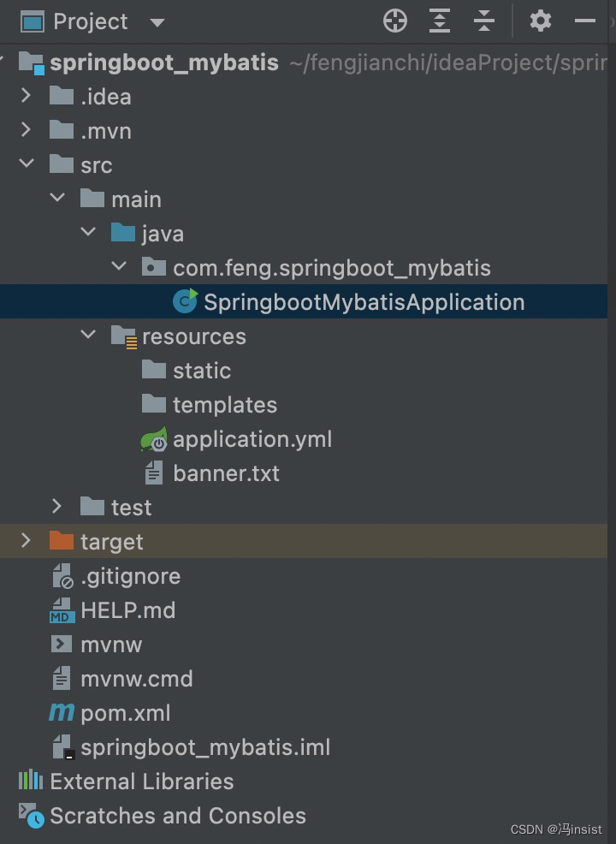Click the script icon next to mvnw.cmd
Viewport: 616px width, 844px height.
tap(61, 678)
